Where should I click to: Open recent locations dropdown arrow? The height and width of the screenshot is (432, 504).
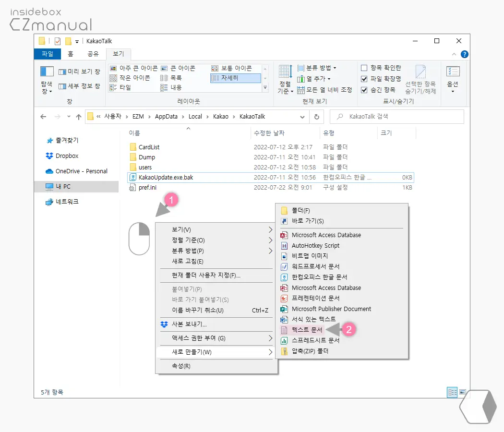pyautogui.click(x=69, y=117)
